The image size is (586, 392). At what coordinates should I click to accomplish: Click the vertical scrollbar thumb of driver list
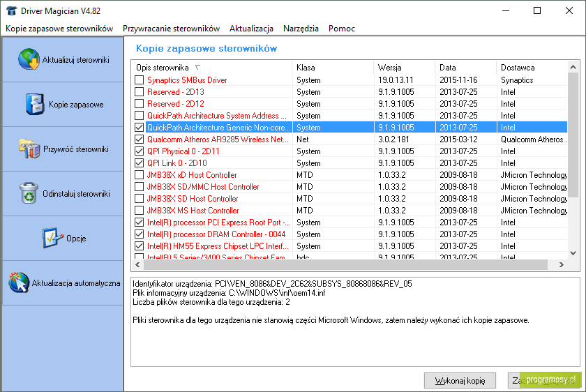tap(573, 135)
